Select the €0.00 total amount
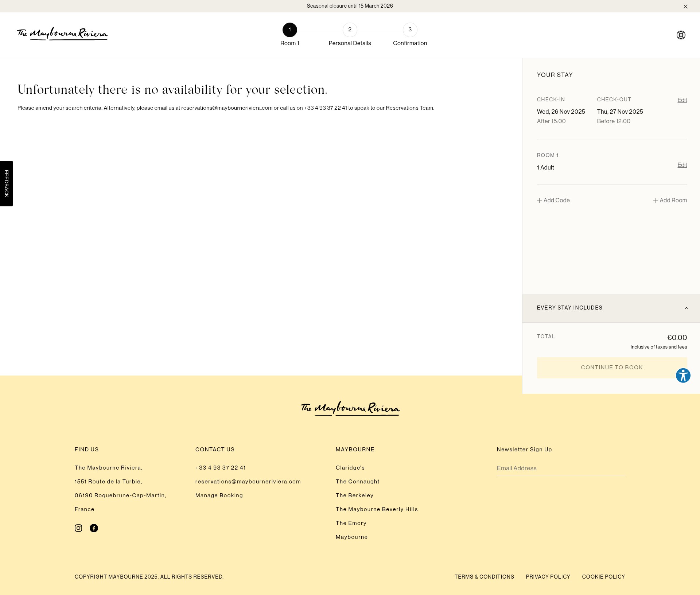This screenshot has height=595, width=700. (x=677, y=338)
